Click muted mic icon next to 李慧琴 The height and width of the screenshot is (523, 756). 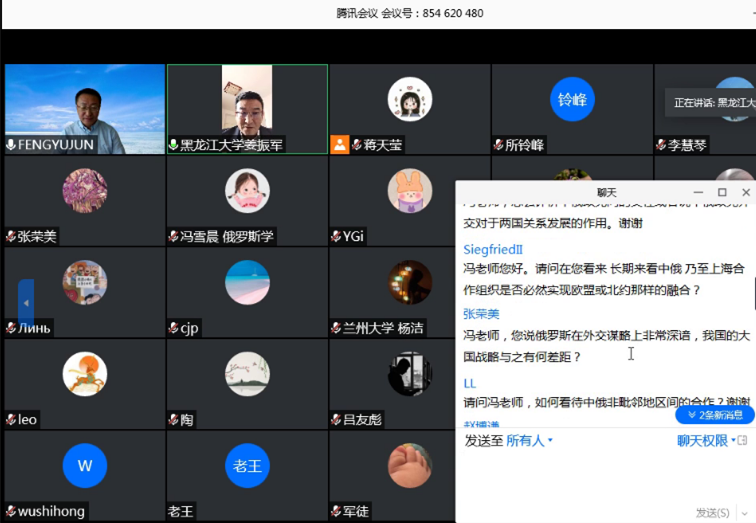tap(661, 145)
